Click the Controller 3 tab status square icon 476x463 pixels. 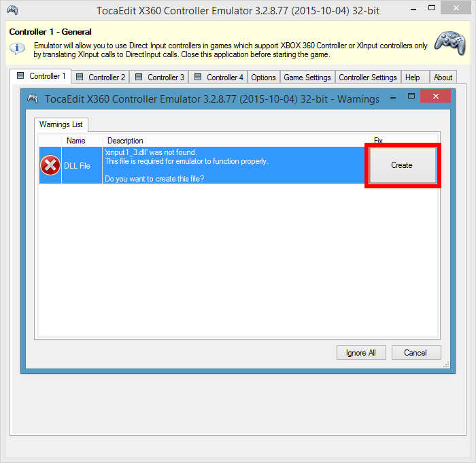139,77
